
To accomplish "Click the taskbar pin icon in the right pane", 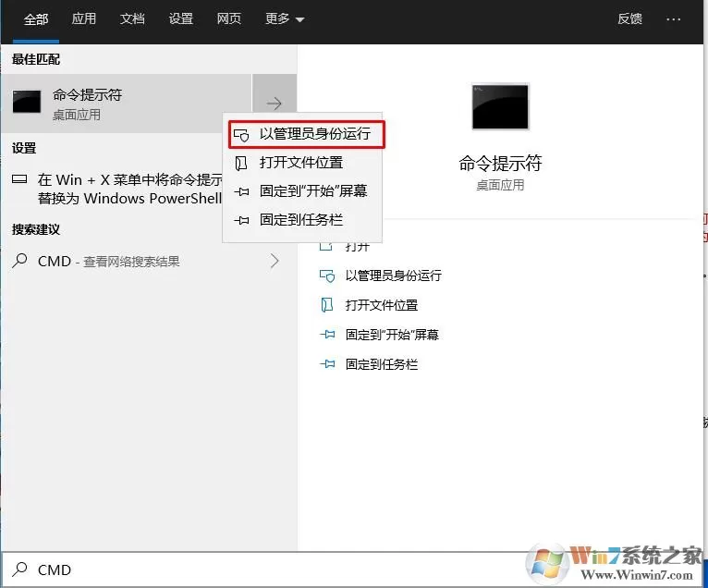I will coord(327,364).
